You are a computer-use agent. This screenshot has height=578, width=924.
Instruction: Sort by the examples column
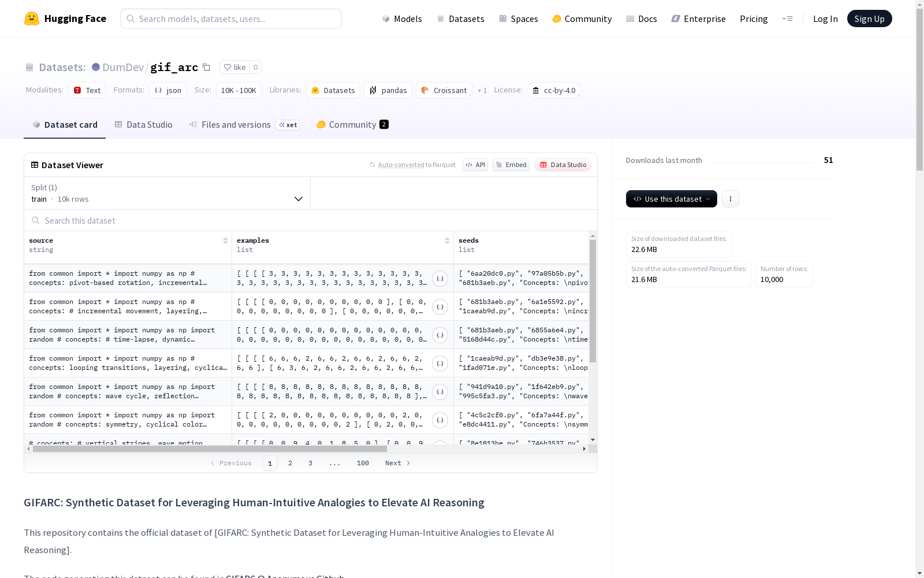(447, 240)
